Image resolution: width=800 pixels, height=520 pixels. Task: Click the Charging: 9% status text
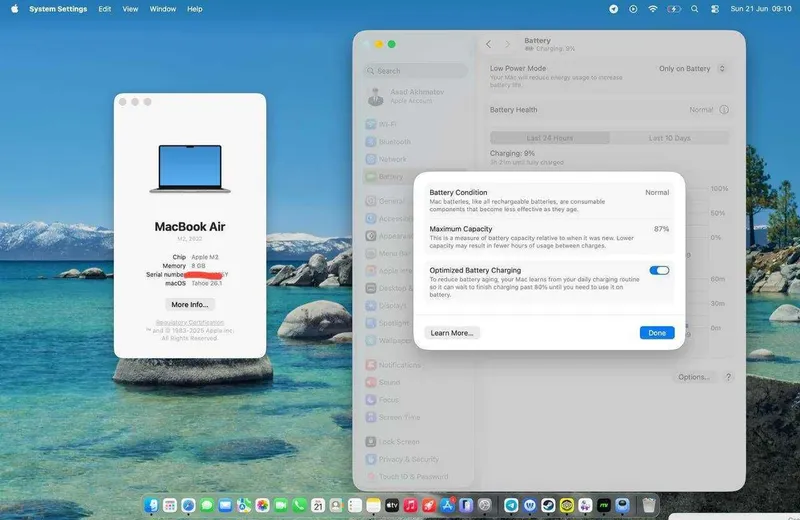pos(512,153)
